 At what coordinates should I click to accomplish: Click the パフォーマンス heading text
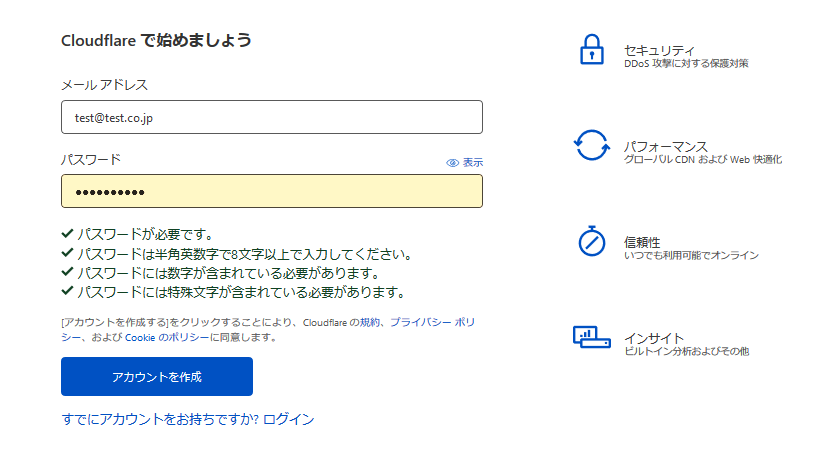pyautogui.click(x=665, y=146)
